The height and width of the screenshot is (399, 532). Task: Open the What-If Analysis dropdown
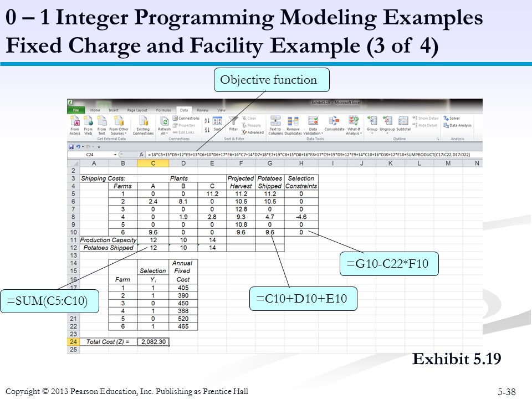(x=354, y=126)
